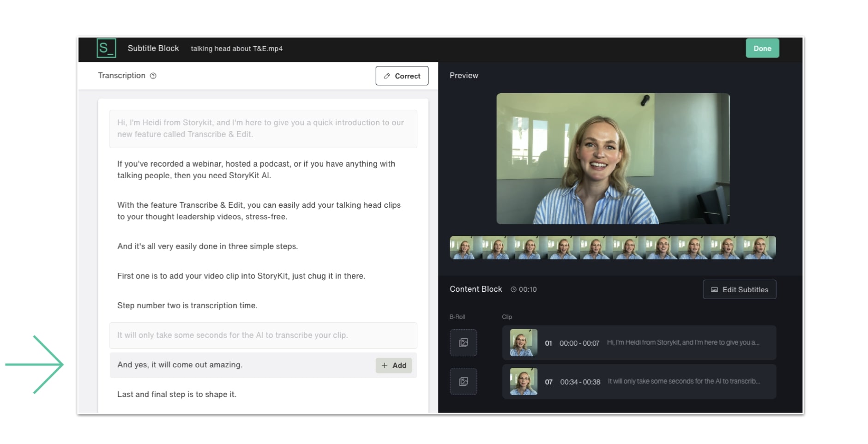The width and height of the screenshot is (868, 444).
Task: Click the clip 07 row with time 00:34 - 00:38
Action: (639, 381)
